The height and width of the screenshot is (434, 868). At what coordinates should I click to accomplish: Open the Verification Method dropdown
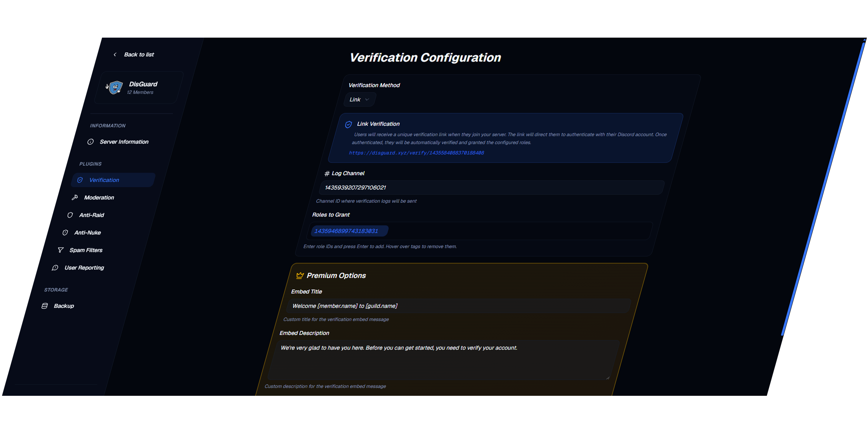coord(359,100)
